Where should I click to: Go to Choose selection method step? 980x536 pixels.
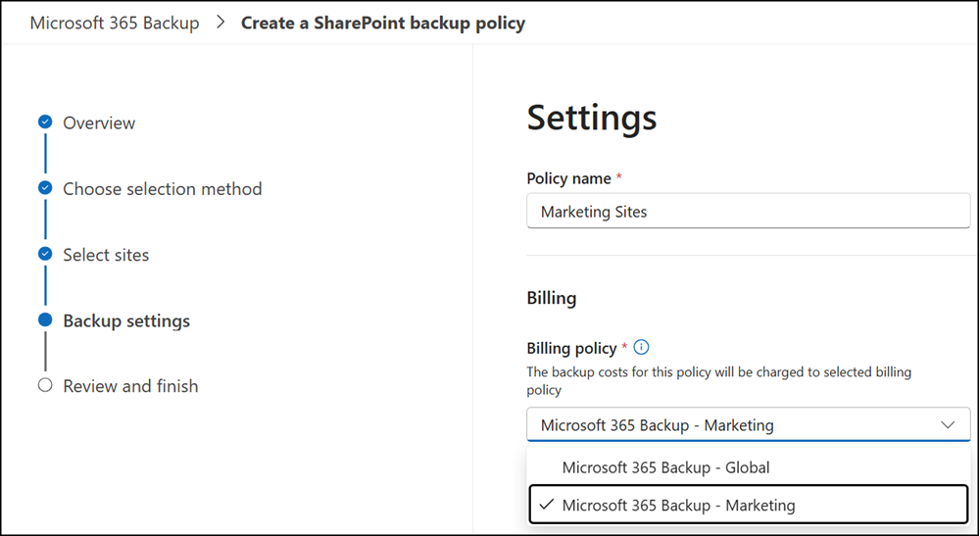click(163, 189)
